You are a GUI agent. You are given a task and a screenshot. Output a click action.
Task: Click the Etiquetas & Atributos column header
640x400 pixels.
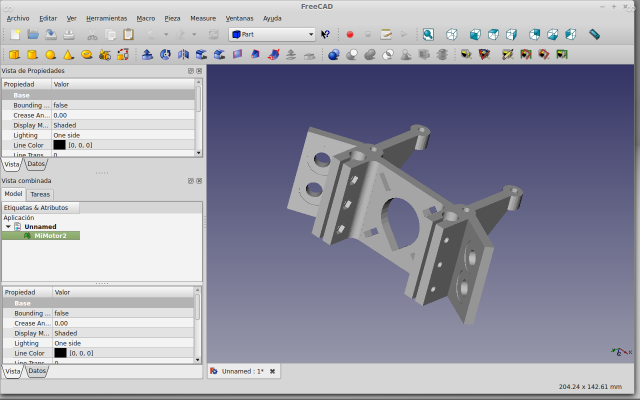(41, 207)
